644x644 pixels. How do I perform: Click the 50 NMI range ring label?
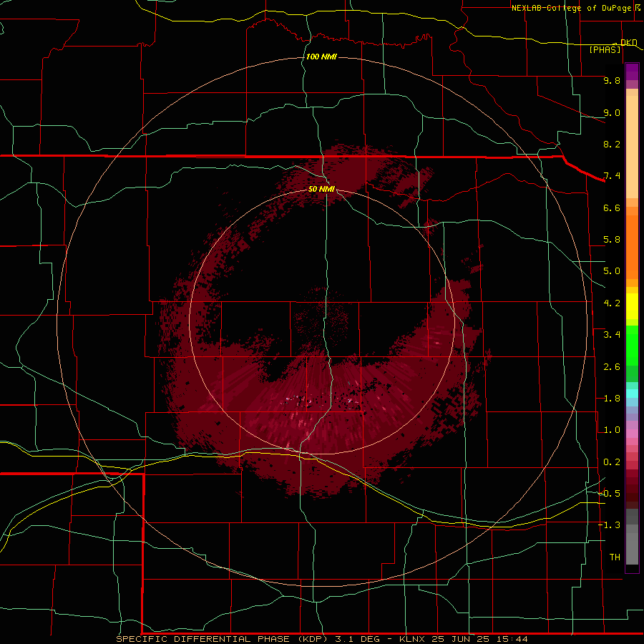321,189
